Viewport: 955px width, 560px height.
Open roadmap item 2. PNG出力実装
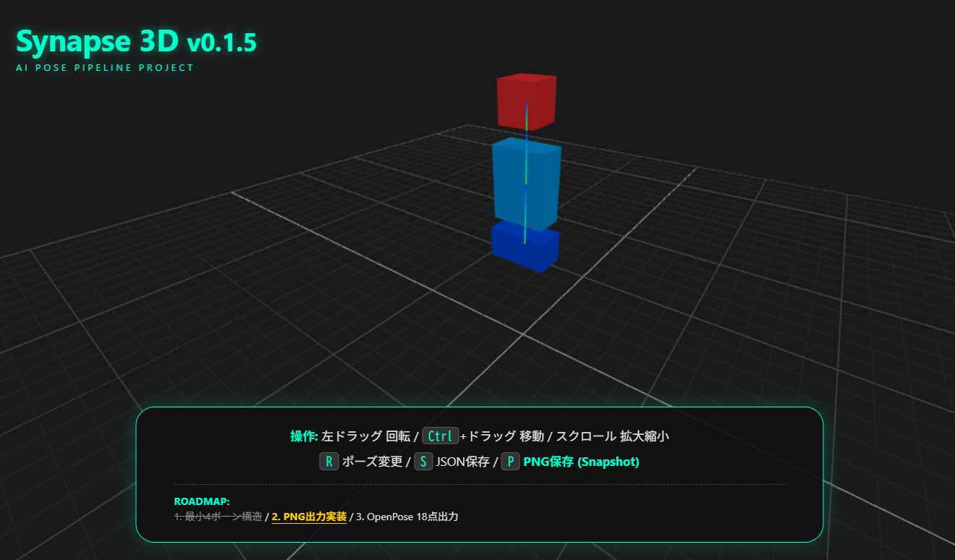[x=309, y=517]
